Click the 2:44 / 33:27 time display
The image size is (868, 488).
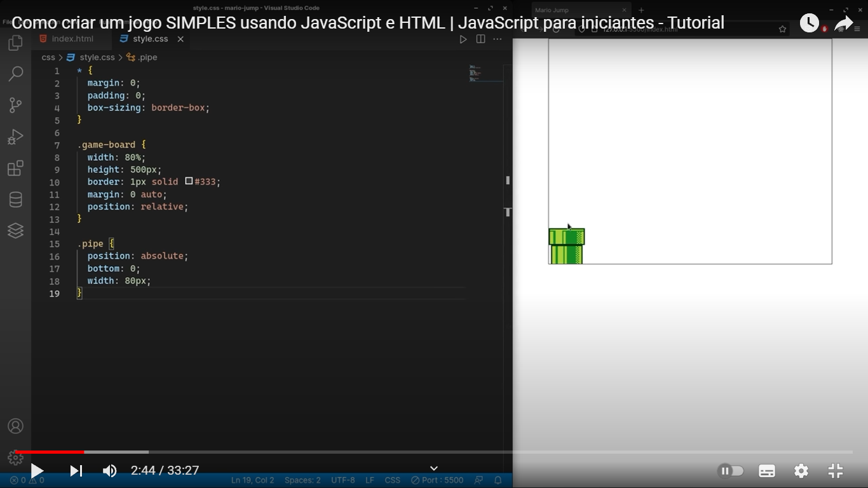click(x=165, y=471)
